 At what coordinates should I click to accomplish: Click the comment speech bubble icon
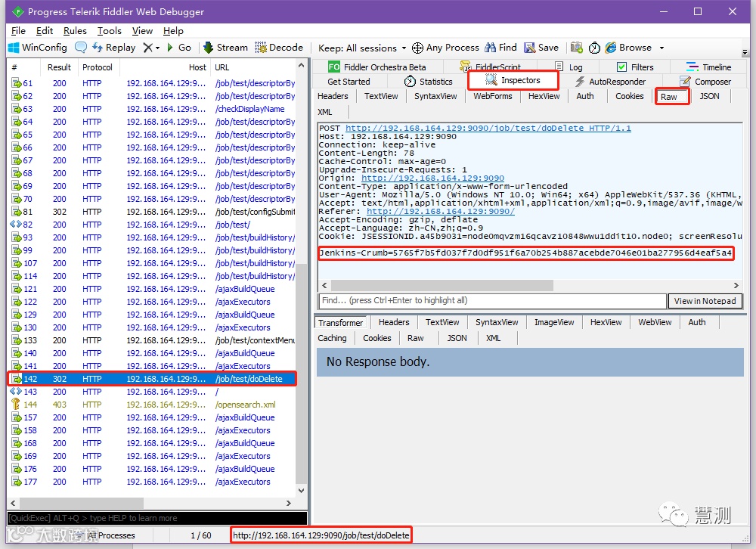click(81, 48)
